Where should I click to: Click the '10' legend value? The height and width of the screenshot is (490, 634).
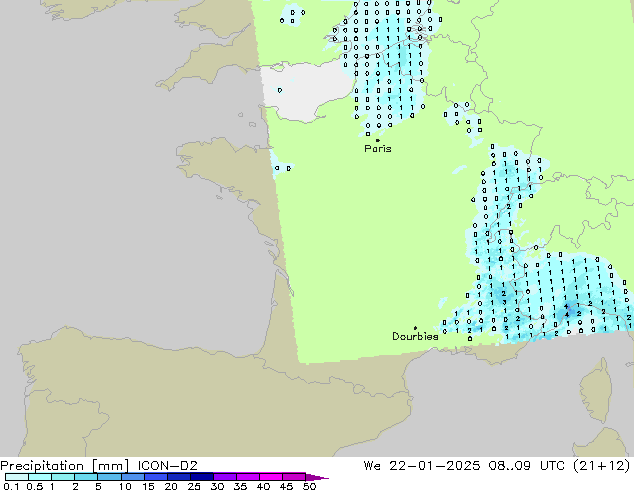click(125, 486)
